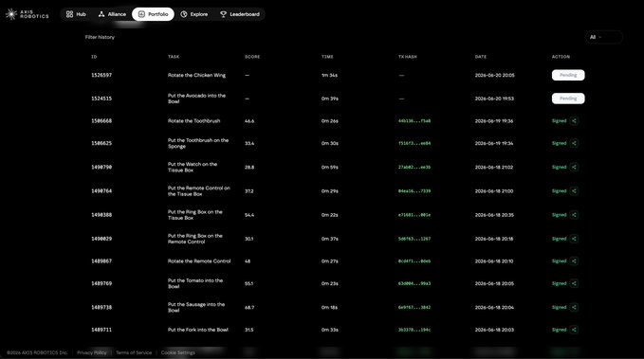The height and width of the screenshot is (359, 644).
Task: Click the SCORE column header
Action: tap(252, 57)
